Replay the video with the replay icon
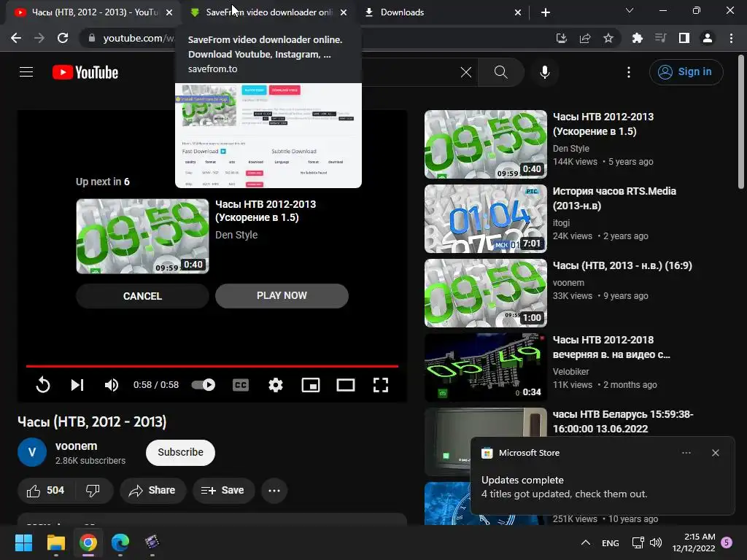 [x=43, y=384]
